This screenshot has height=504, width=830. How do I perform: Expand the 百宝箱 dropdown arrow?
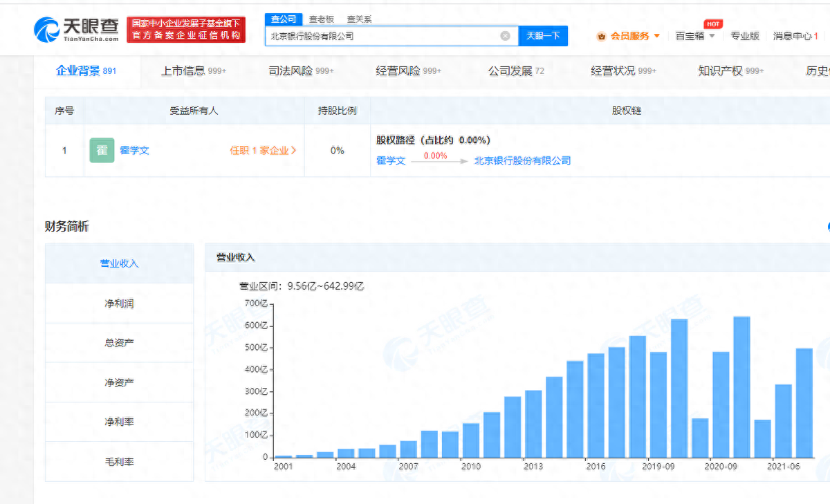click(712, 36)
